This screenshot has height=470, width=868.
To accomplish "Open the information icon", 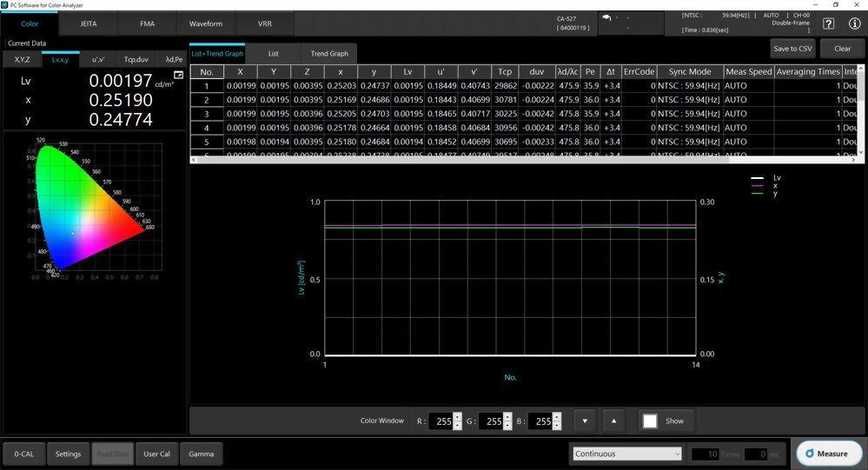I will 854,23.
